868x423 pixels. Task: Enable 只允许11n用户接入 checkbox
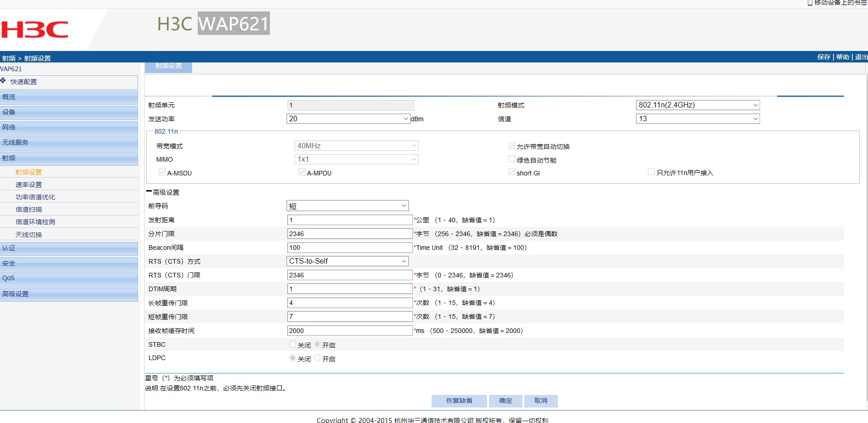651,172
